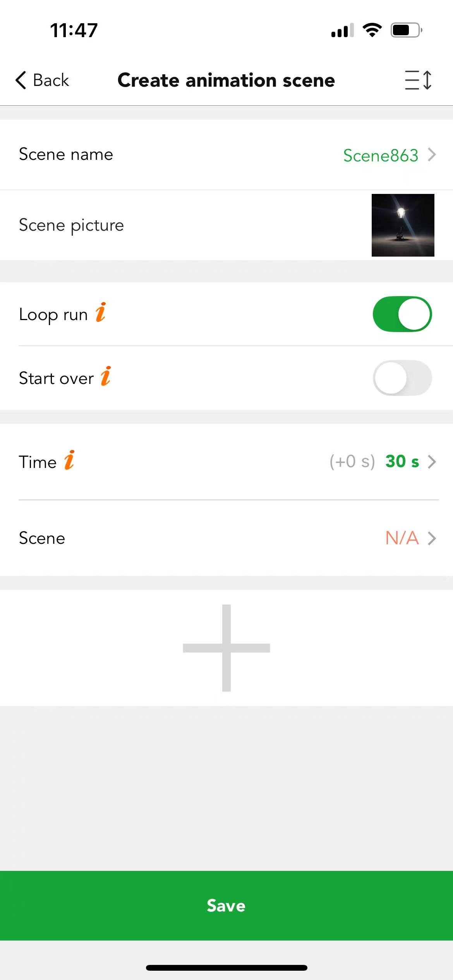This screenshot has height=980, width=453.
Task: Tap the Wi-Fi status icon
Action: tap(372, 30)
